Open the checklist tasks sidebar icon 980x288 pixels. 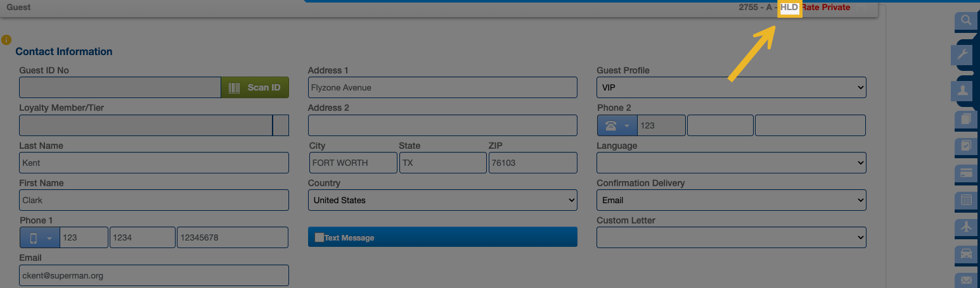966,146
